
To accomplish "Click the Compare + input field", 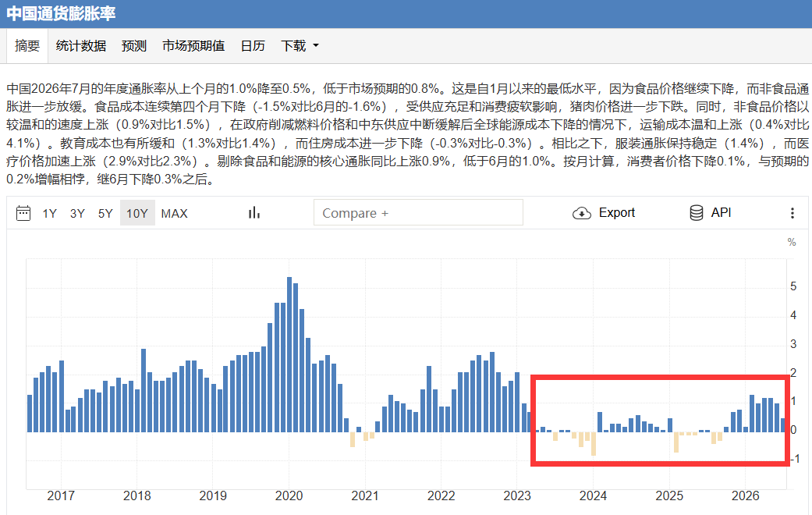I will pos(418,213).
